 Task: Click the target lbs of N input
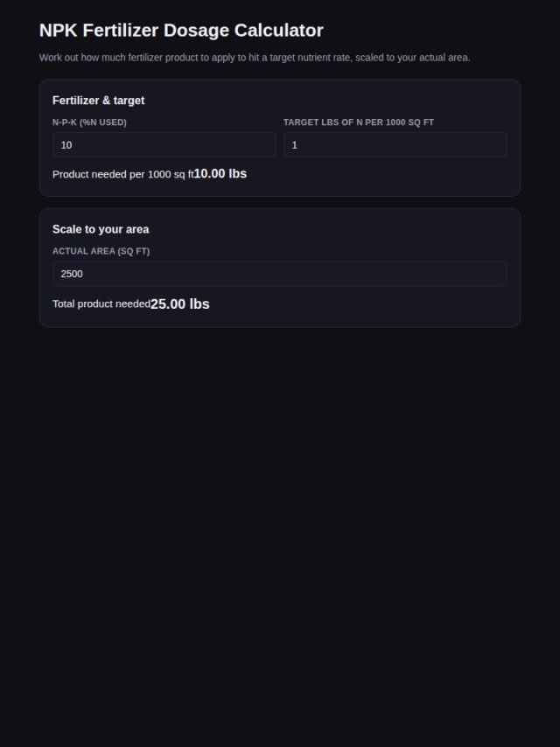pyautogui.click(x=395, y=145)
